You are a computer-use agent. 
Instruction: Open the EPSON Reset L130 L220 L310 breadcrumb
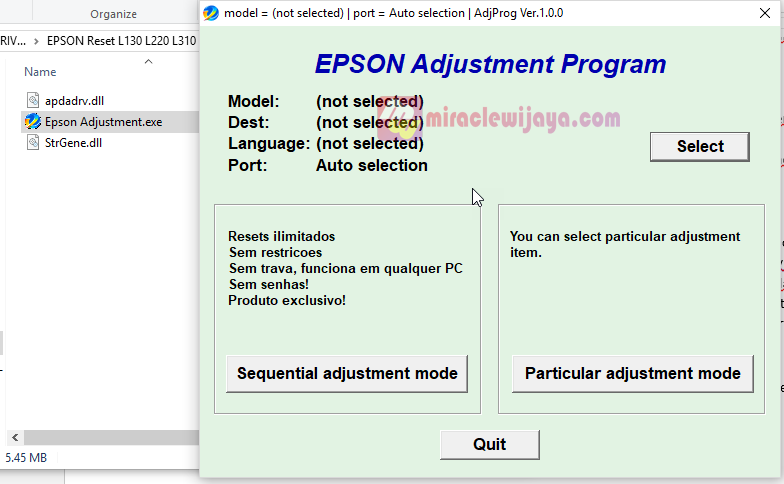(122, 40)
